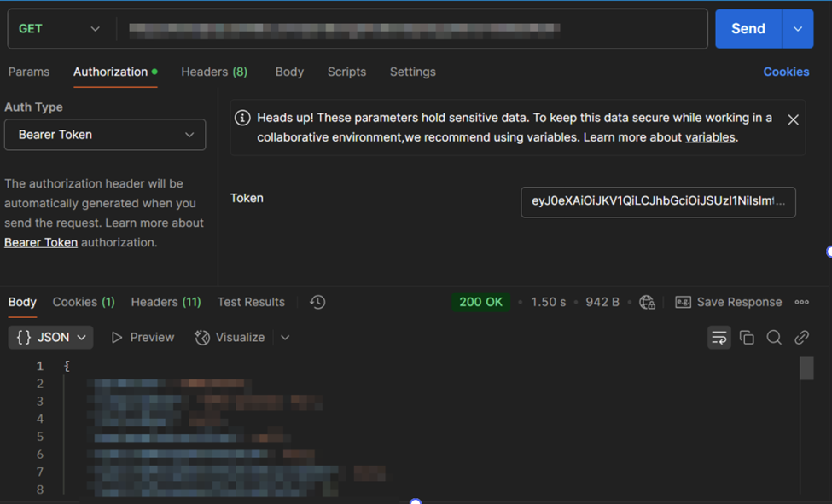Switch to the request Headers tab
Viewport: 832px width, 504px height.
click(213, 72)
